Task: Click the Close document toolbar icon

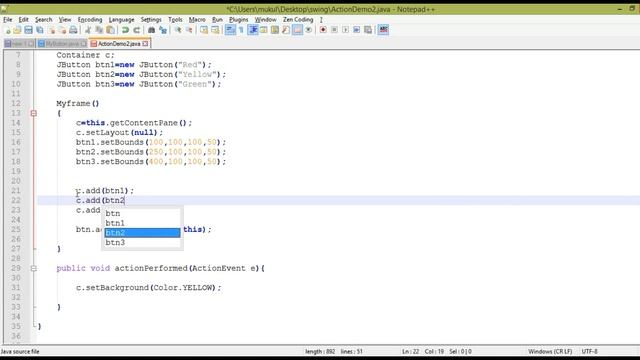Action: (51, 30)
